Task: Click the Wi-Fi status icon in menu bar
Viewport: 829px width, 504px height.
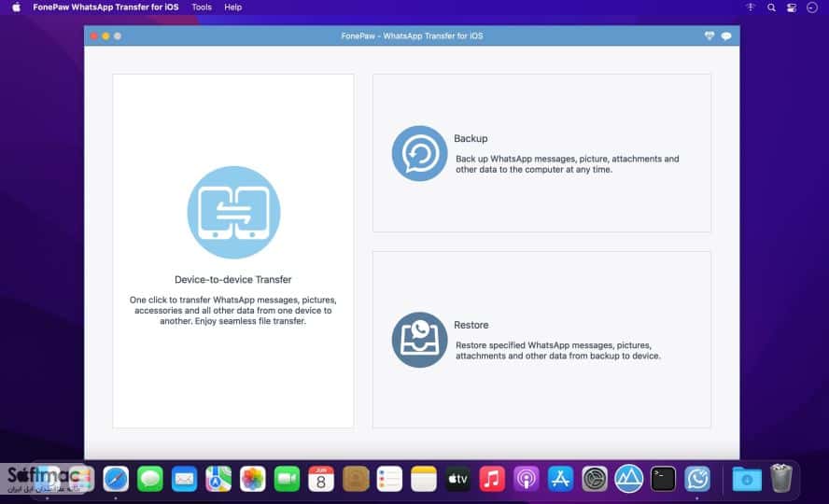Action: 751,7
